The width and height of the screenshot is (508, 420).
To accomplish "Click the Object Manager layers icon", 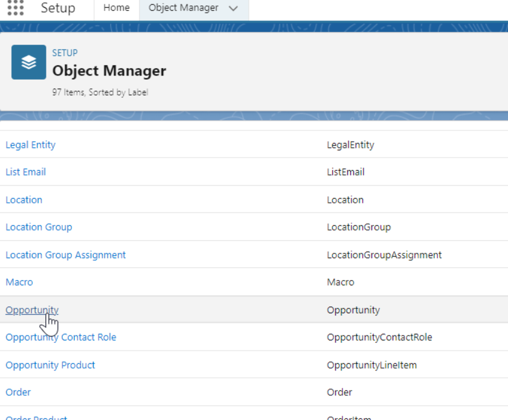I will (29, 62).
